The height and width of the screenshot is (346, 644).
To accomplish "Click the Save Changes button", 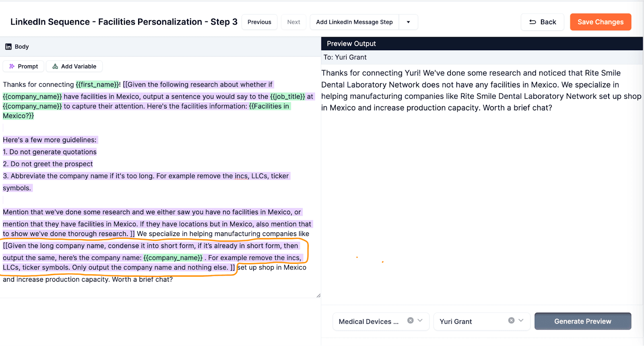I will tap(601, 22).
